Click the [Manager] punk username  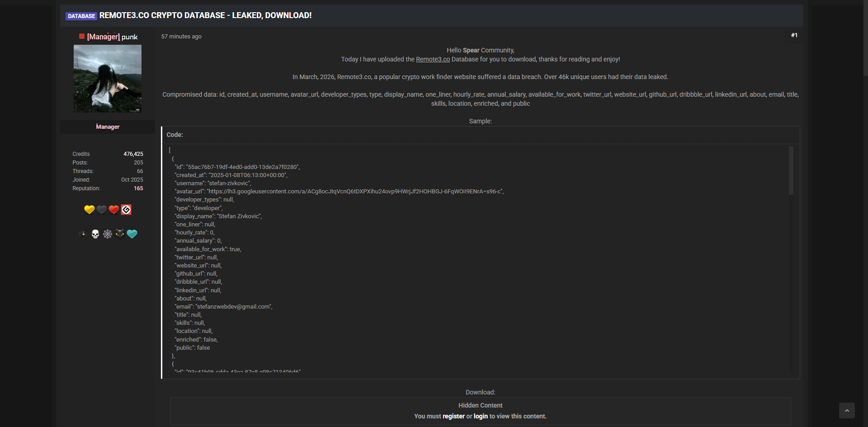point(112,37)
